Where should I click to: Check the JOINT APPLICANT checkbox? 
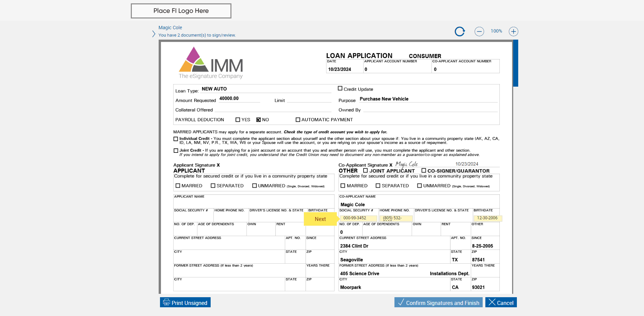pyautogui.click(x=366, y=171)
